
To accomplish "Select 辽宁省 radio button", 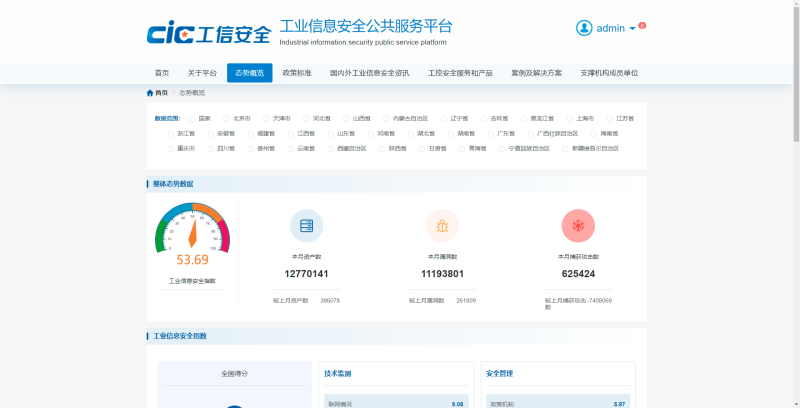I will point(443,119).
